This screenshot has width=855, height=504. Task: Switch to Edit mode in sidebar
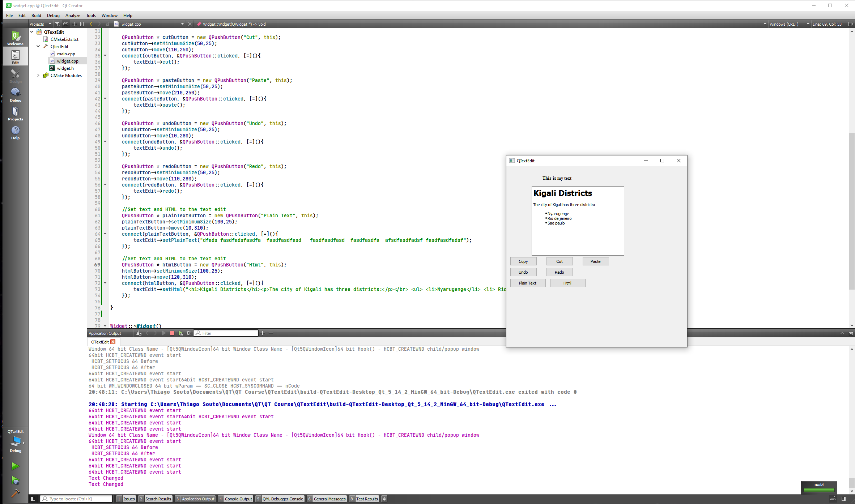(x=15, y=57)
